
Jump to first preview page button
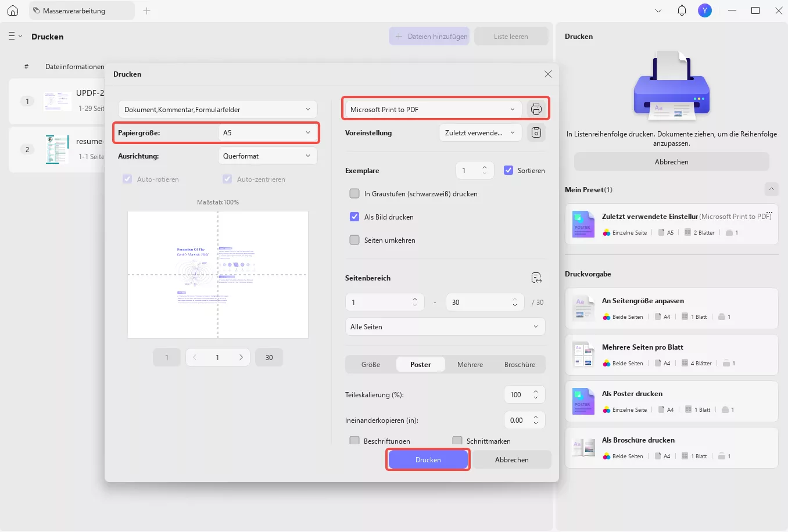point(167,357)
